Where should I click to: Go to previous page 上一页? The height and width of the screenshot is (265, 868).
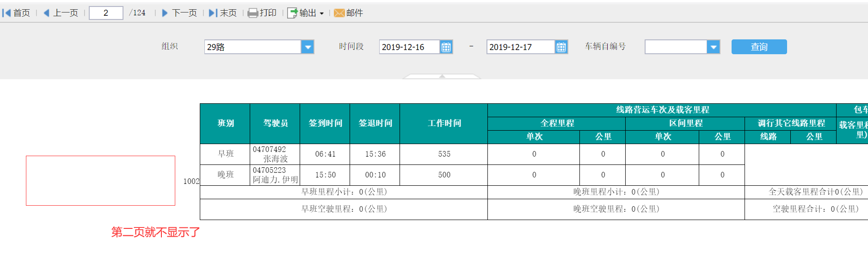click(x=61, y=13)
